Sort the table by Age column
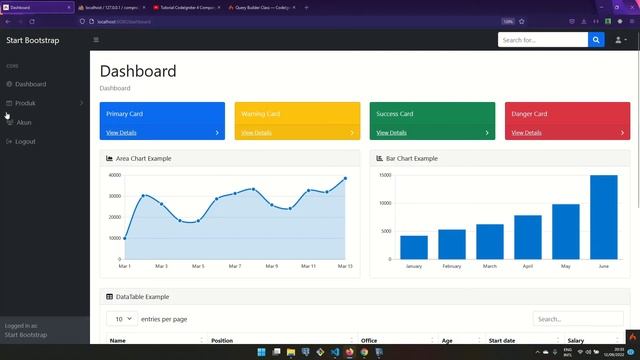 click(x=462, y=340)
